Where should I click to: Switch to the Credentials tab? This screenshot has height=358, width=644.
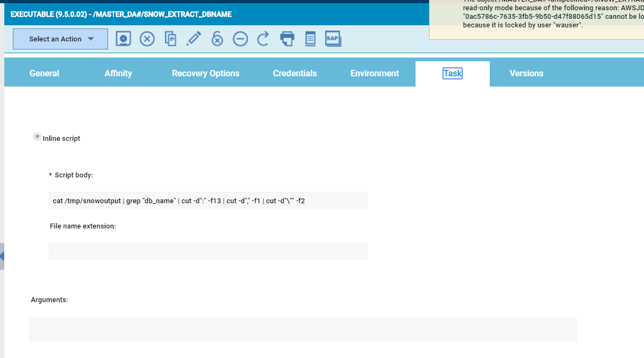(x=295, y=73)
